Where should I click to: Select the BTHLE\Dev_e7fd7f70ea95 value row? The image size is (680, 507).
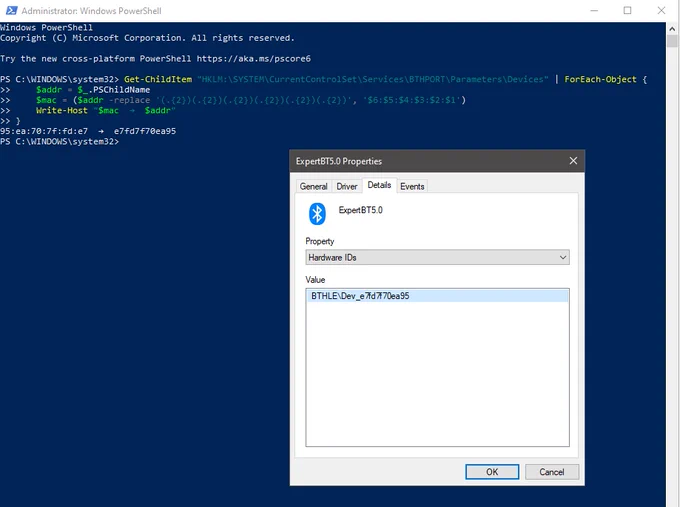click(x=437, y=296)
